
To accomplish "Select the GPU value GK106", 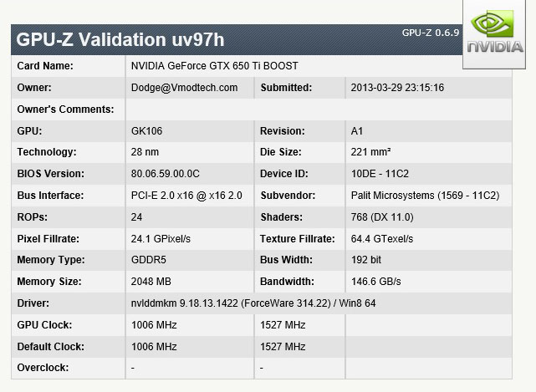I will pyautogui.click(x=147, y=131).
